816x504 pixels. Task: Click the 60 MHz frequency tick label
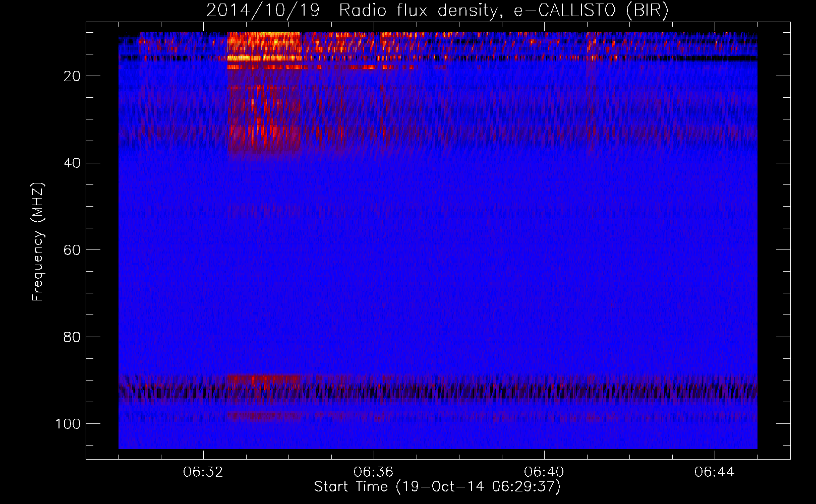(x=72, y=250)
